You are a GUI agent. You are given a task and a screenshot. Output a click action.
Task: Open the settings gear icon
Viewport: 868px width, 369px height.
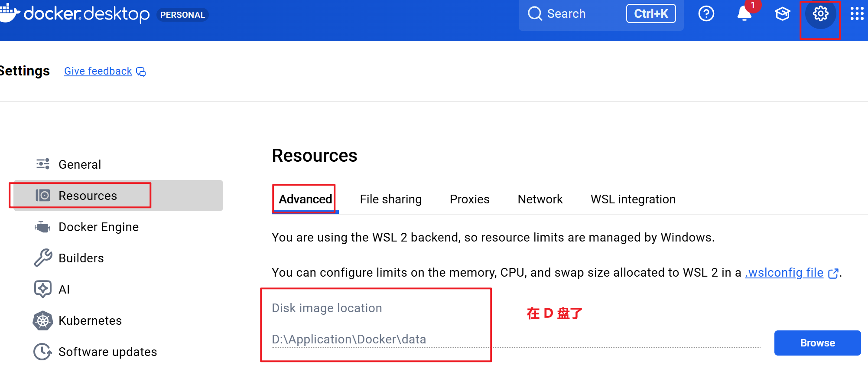point(820,14)
